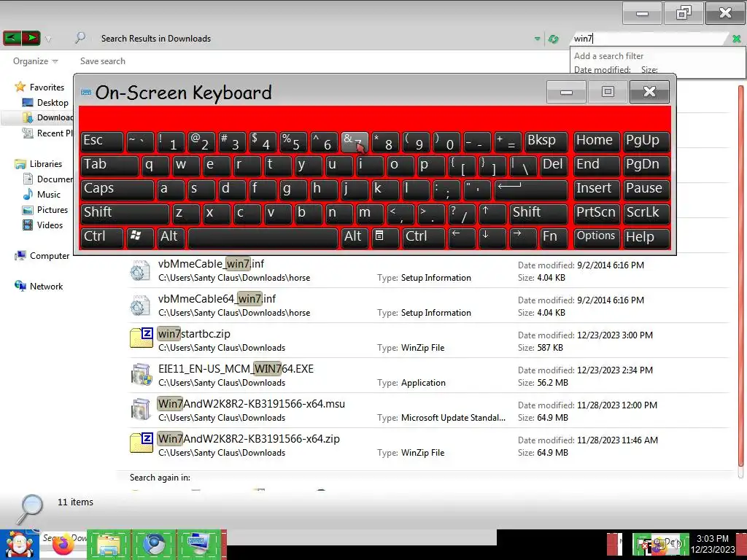Click the spacebar on On-Screen Keyboard
Viewport: 747px width, 560px height.
pyautogui.click(x=263, y=237)
